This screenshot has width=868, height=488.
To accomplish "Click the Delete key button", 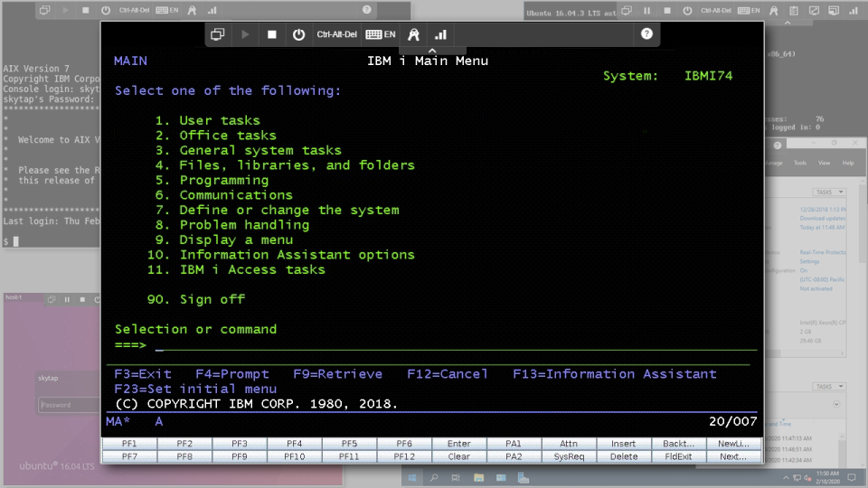I will pyautogui.click(x=623, y=456).
